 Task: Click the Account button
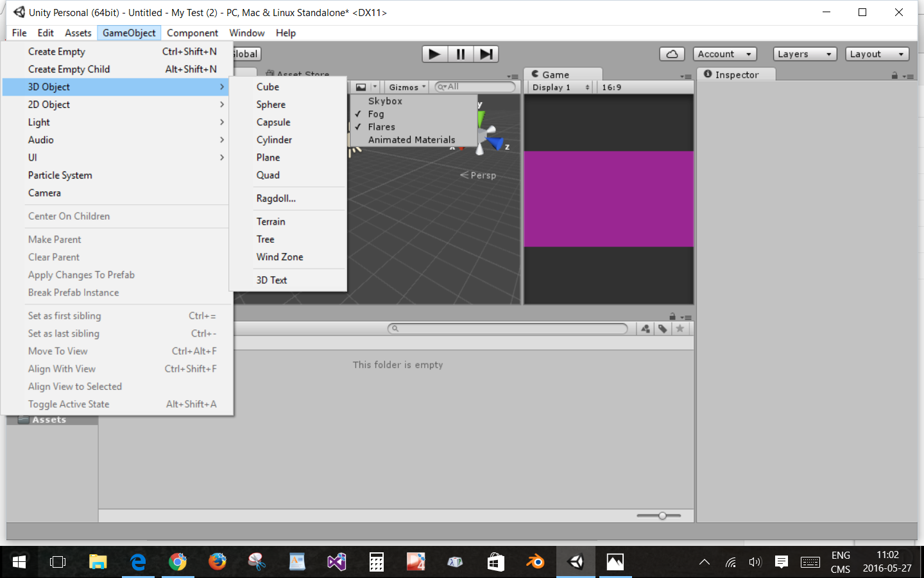coord(724,54)
